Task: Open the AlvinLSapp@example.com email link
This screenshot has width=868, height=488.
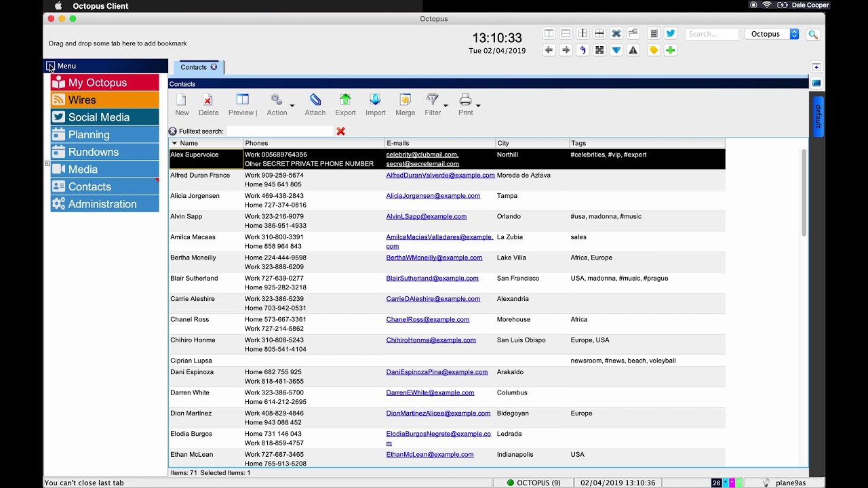Action: (426, 216)
